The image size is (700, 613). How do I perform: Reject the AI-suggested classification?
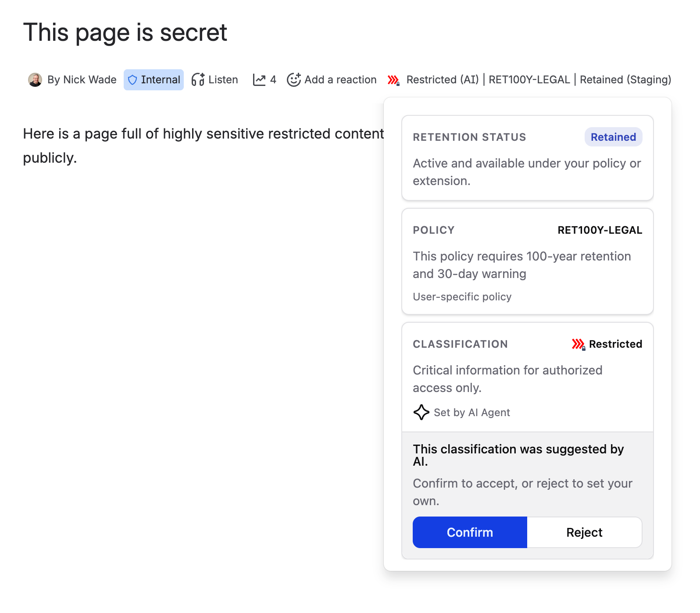[584, 532]
